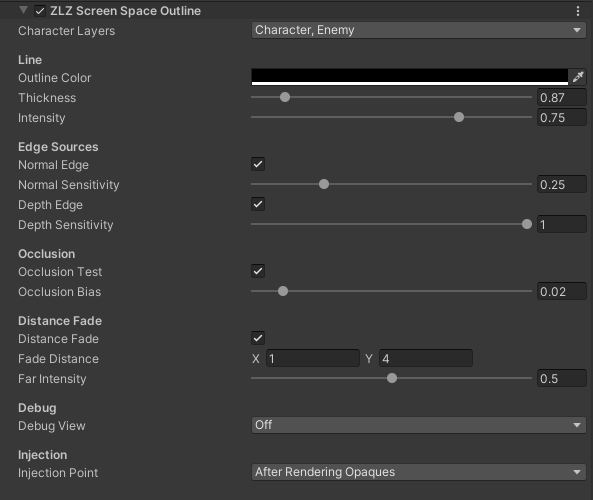Click the Occlusion section header

tap(47, 254)
